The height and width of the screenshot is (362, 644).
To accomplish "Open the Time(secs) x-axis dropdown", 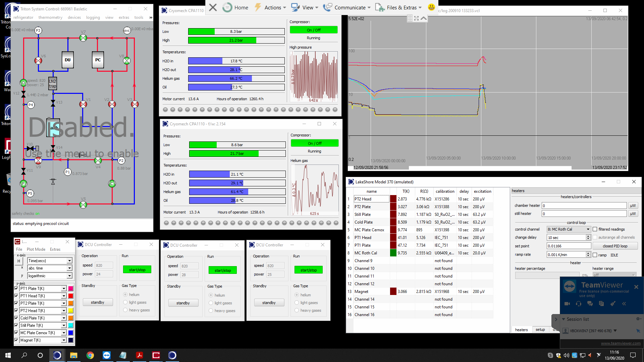I will [69, 261].
